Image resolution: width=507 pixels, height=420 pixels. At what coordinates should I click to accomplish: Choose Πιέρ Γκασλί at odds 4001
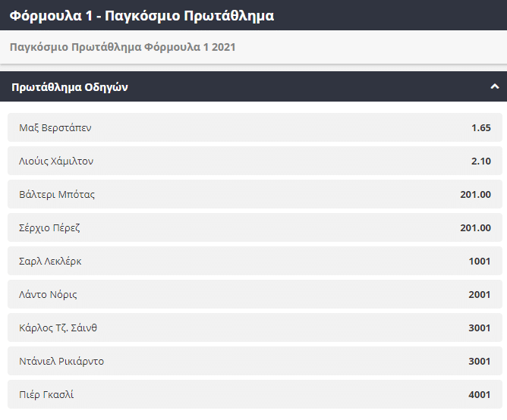[x=254, y=394]
